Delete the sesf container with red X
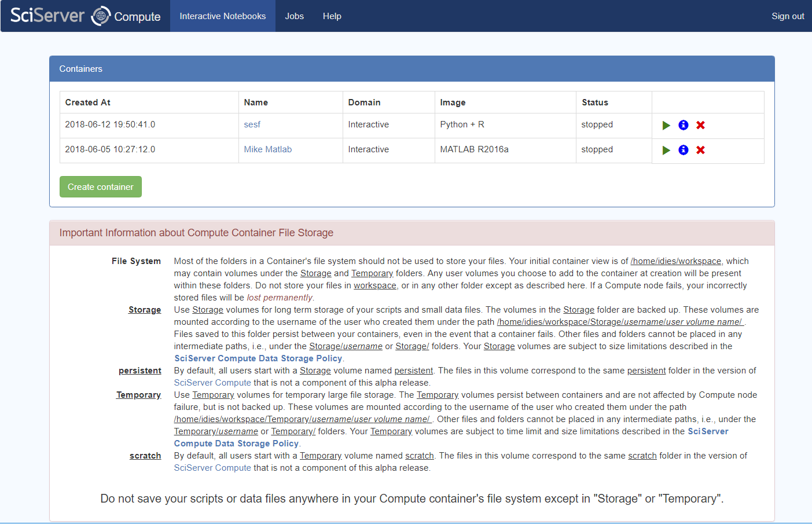 (x=700, y=125)
